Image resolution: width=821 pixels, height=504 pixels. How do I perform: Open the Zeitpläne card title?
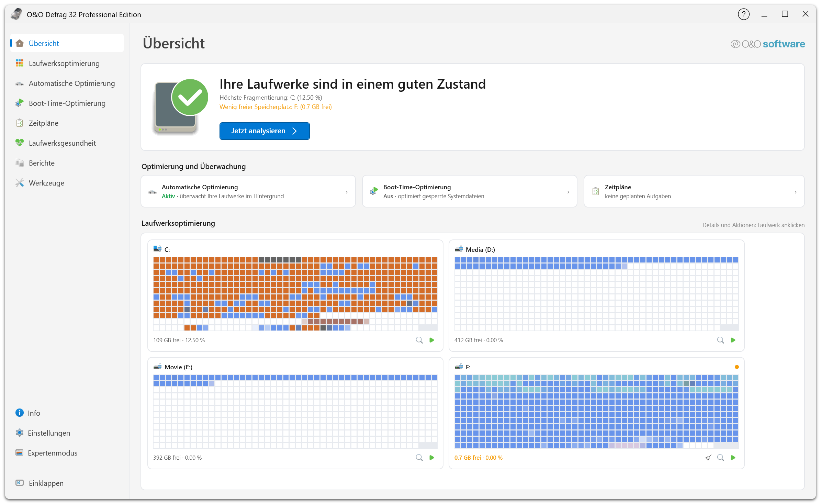click(618, 187)
